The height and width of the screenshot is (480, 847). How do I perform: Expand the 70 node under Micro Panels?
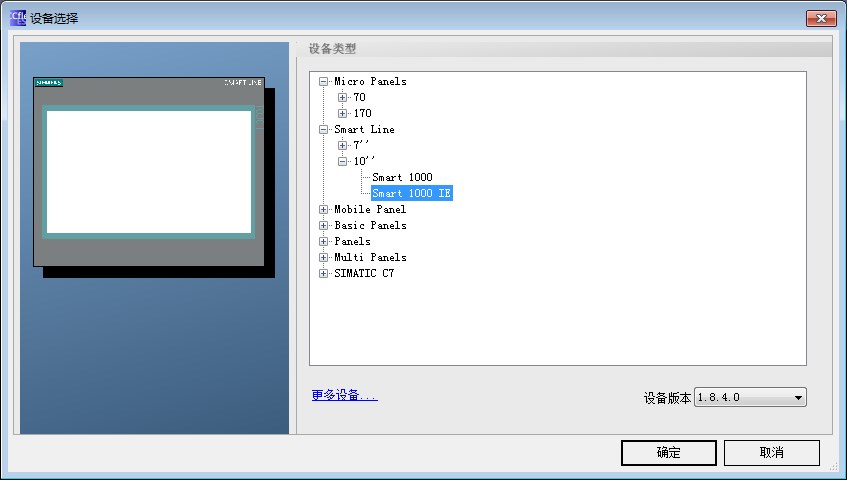[343, 98]
